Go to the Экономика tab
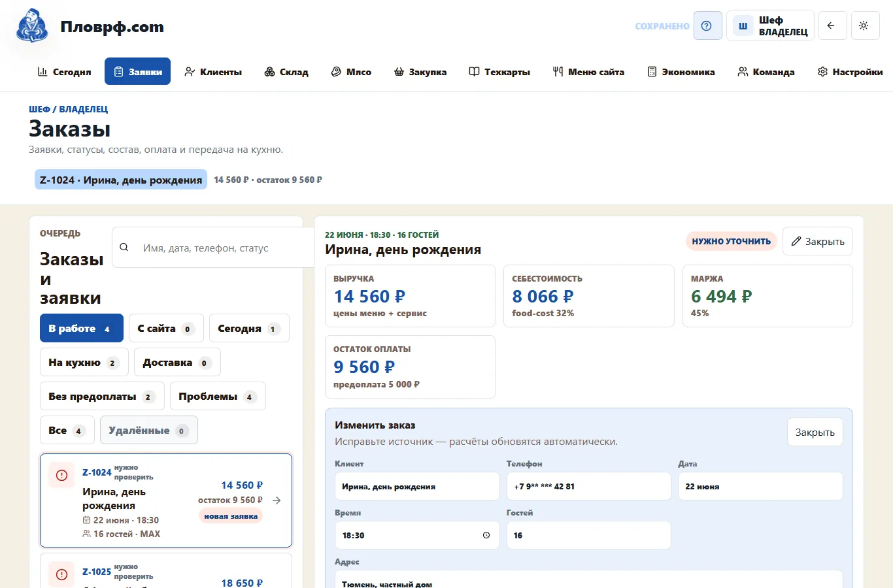This screenshot has width=893, height=588. pos(681,72)
